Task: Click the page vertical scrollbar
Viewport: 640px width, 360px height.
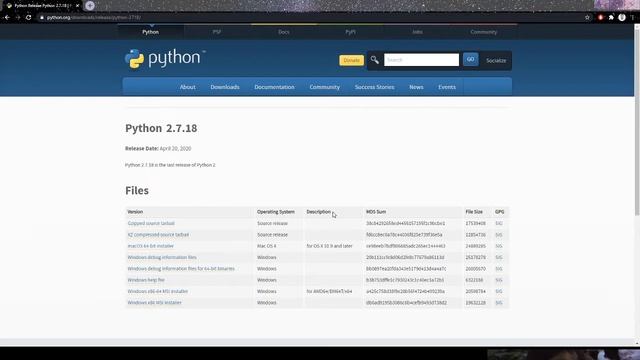Action: click(637, 122)
